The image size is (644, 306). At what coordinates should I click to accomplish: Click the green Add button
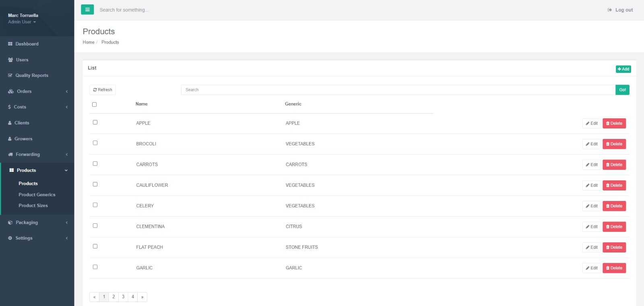(x=623, y=69)
